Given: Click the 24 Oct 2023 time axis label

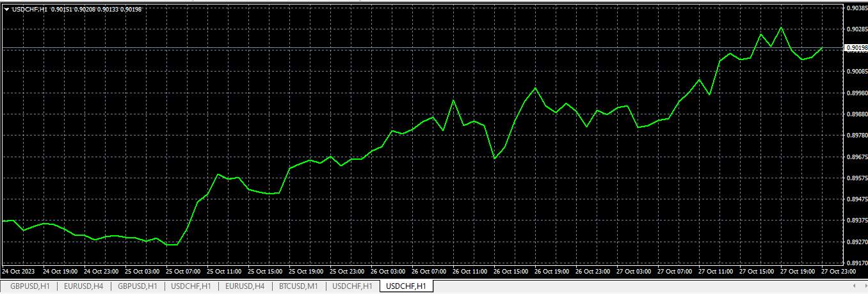Looking at the screenshot, I should [19, 272].
